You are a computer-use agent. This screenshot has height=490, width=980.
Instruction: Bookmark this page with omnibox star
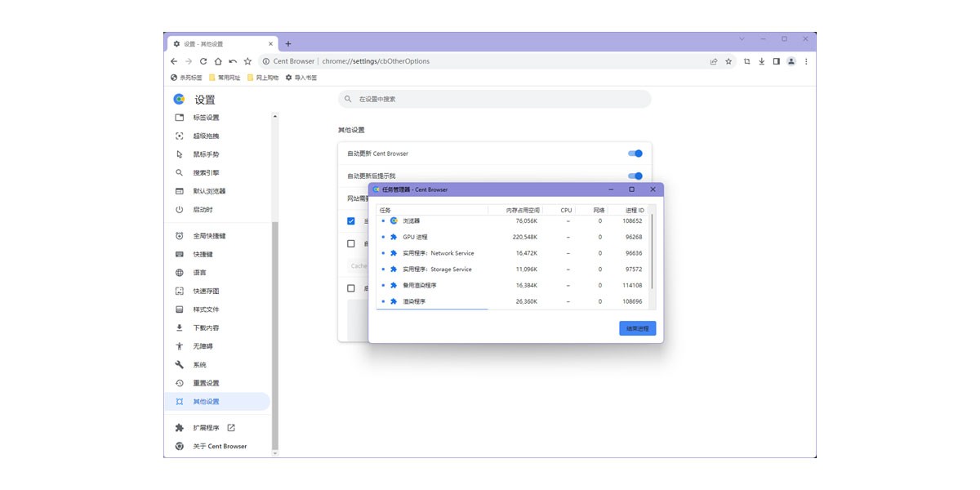click(728, 61)
